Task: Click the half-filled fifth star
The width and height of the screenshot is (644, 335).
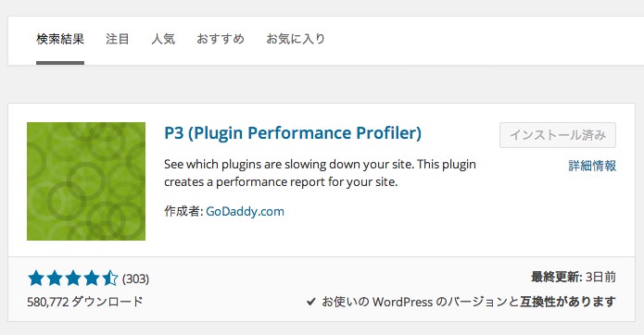Action: coord(110,279)
